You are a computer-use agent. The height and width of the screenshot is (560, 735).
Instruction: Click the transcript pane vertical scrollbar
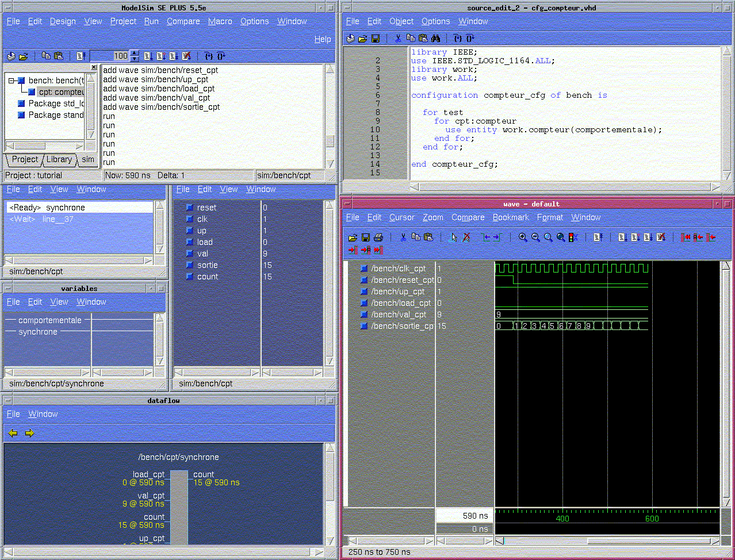tap(330, 116)
